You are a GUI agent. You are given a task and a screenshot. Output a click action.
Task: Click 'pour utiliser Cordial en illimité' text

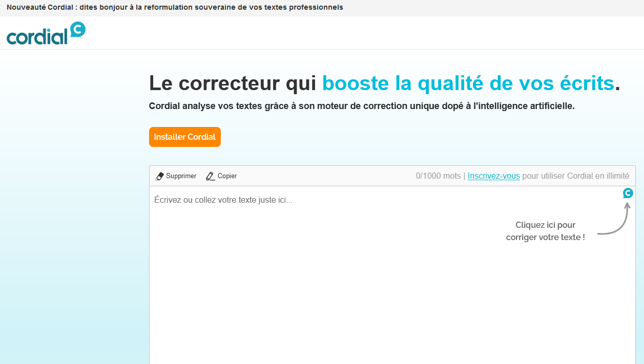coord(575,176)
